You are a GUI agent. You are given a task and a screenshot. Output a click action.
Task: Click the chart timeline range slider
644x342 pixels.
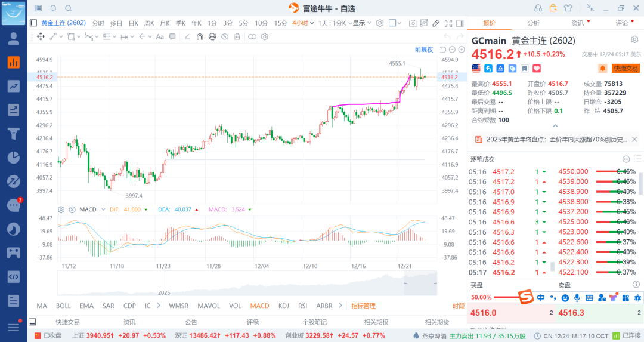[x=248, y=284]
